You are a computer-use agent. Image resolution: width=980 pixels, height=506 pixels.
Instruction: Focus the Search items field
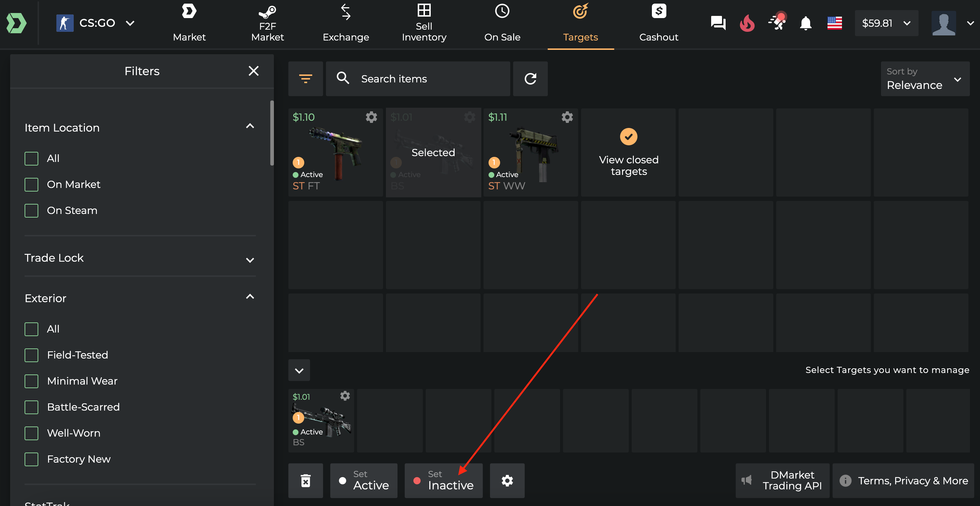418,79
